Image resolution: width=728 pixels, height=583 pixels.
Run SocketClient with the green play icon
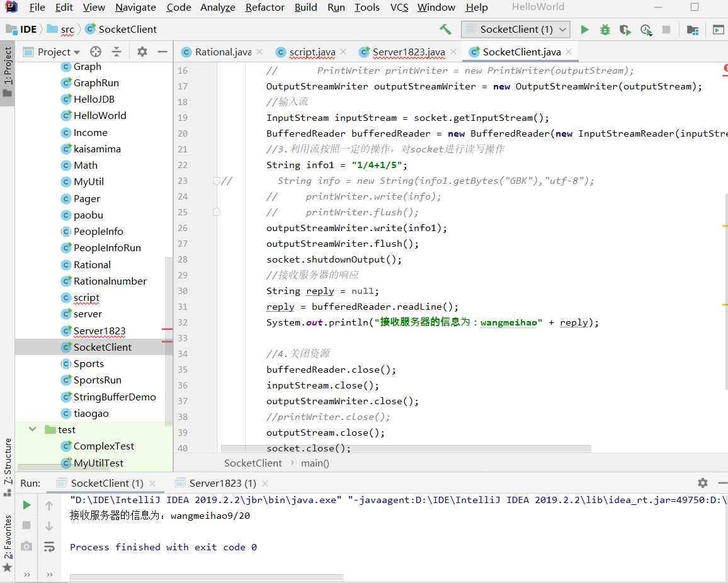point(584,30)
